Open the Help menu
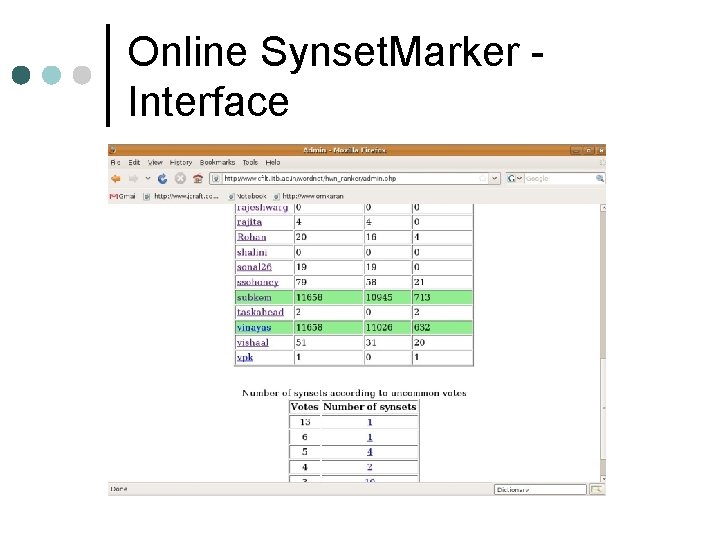 tap(273, 162)
